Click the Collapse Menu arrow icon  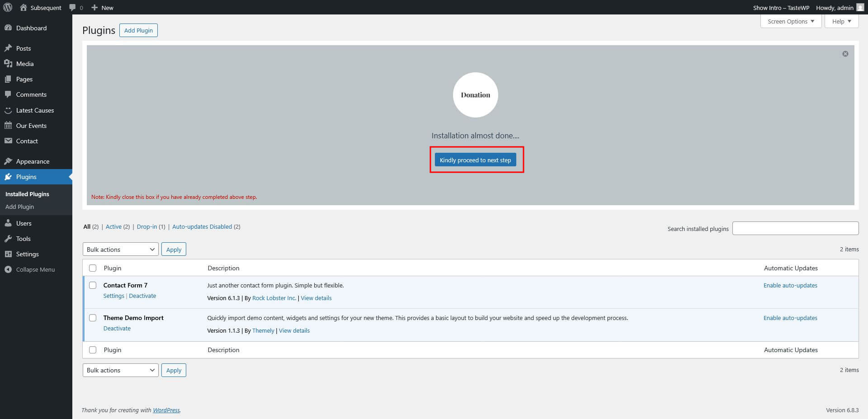click(8, 269)
